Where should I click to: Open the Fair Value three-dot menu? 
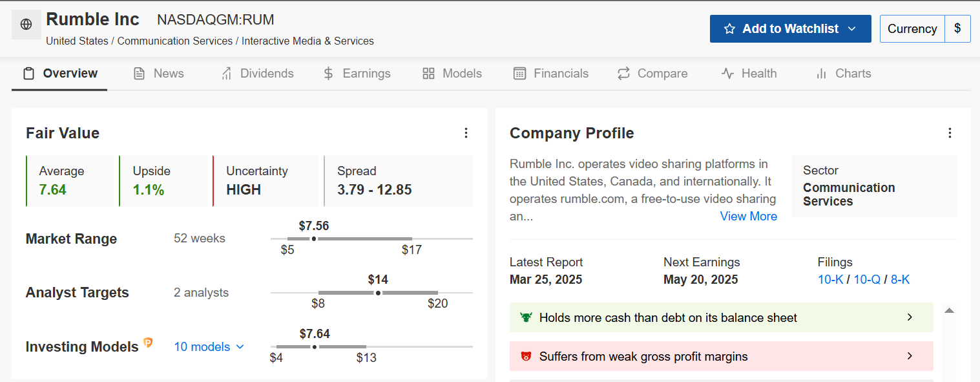[x=466, y=133]
